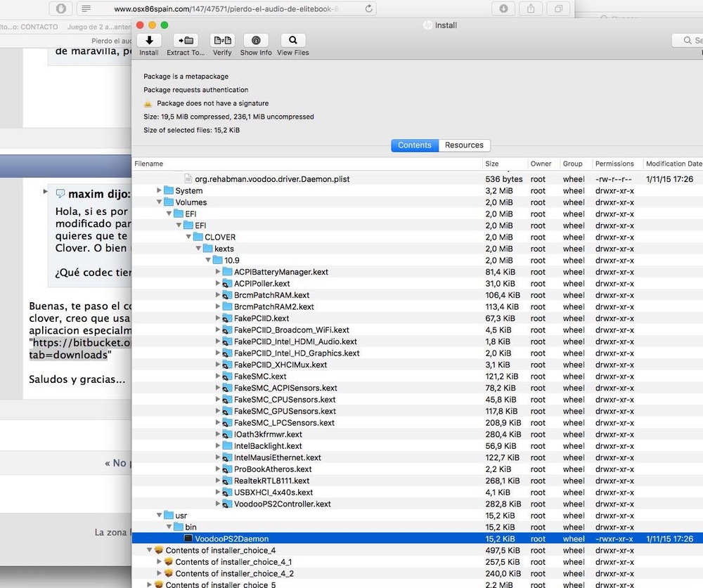Screen dimensions: 703x588
Task: Open the CONTACTO bookmark in Safari
Action: 30,27
